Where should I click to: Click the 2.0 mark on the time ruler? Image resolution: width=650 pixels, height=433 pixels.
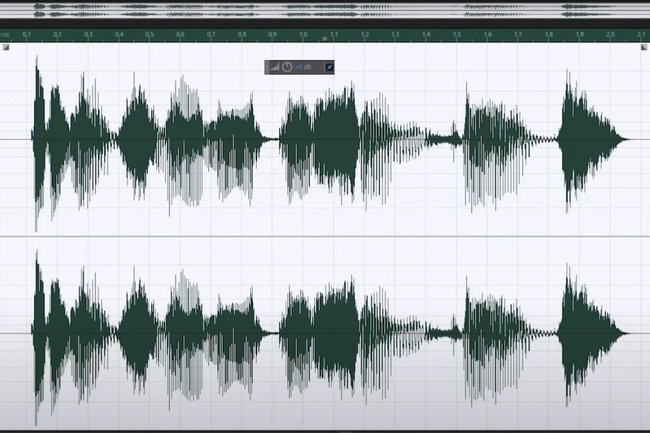click(610, 34)
